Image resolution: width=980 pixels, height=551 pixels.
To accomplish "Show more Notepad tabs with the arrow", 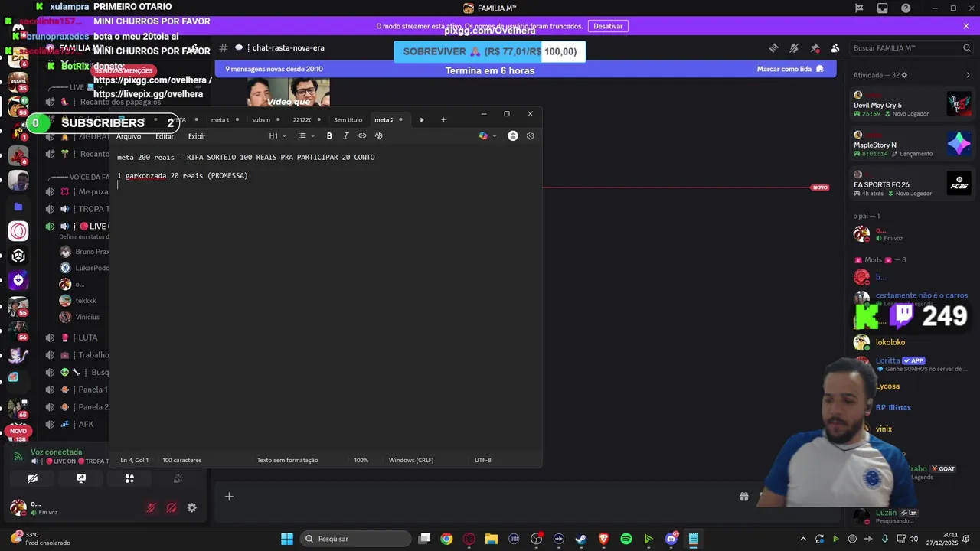I will pos(422,119).
